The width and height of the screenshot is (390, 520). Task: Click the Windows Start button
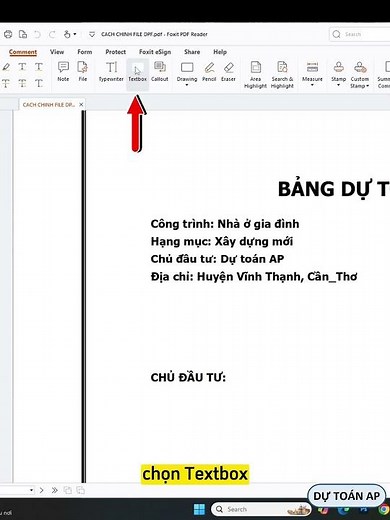point(199,509)
